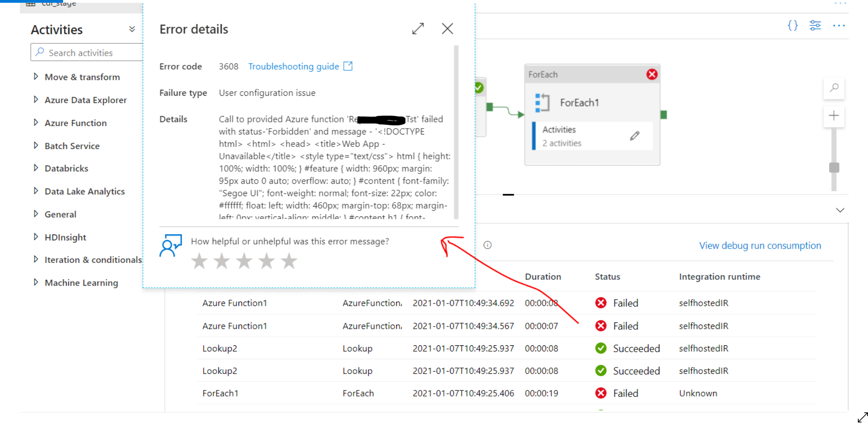
Task: Click the ForEach failed red error icon
Action: pos(651,74)
